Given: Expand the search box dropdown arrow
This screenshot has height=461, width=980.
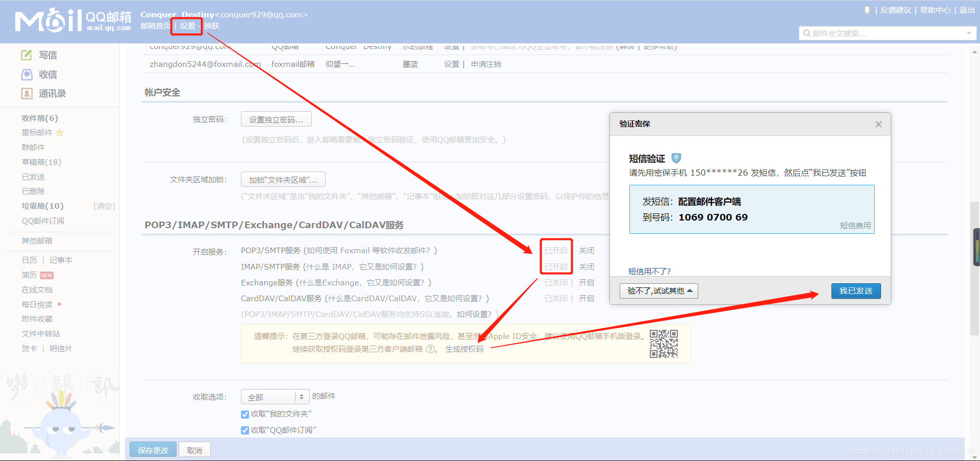Looking at the screenshot, I should coord(969,33).
